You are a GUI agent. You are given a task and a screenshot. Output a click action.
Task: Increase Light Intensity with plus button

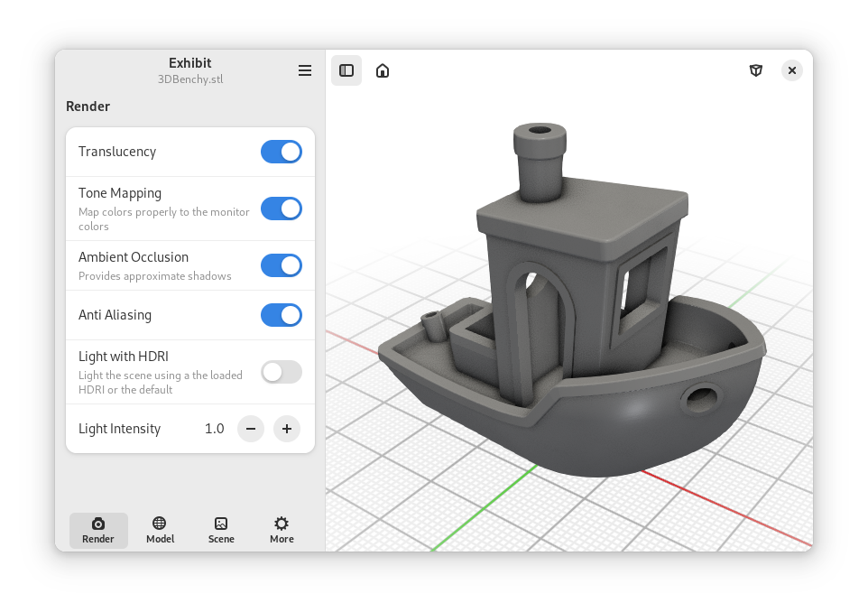coord(287,429)
